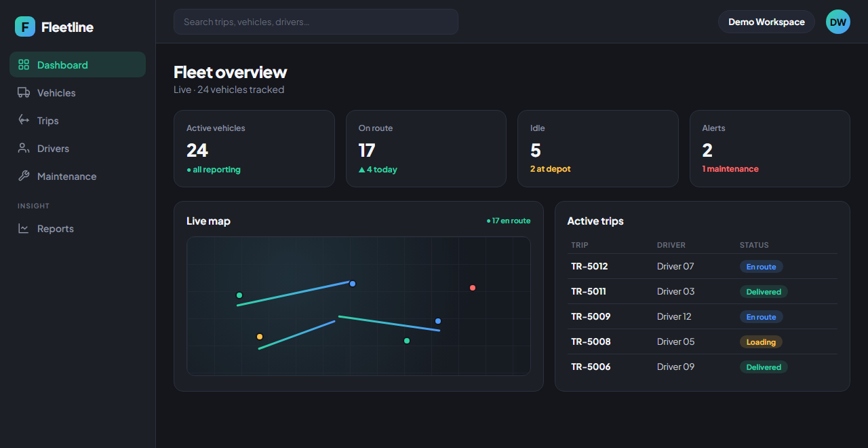Click the En route badge for TR-5012
The image size is (868, 448).
pos(761,267)
